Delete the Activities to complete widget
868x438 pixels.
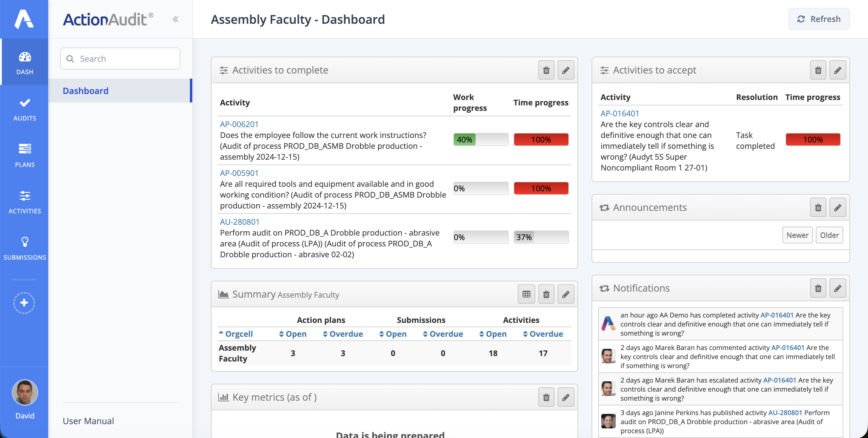tap(546, 70)
